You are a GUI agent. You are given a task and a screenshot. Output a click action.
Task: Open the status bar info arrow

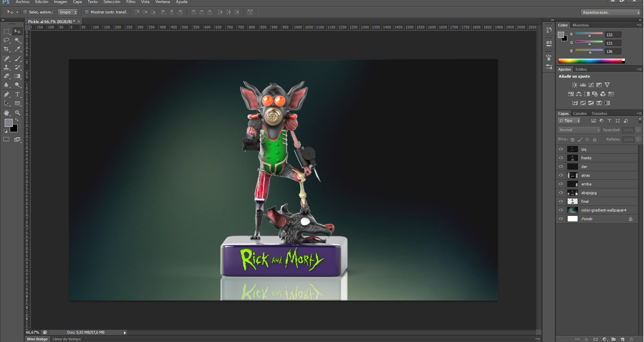[x=125, y=333]
